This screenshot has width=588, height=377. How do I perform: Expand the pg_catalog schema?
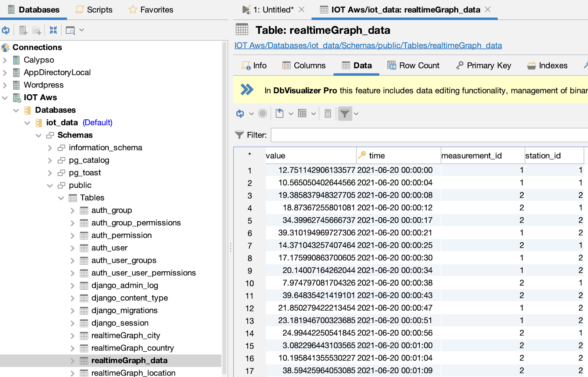click(50, 160)
